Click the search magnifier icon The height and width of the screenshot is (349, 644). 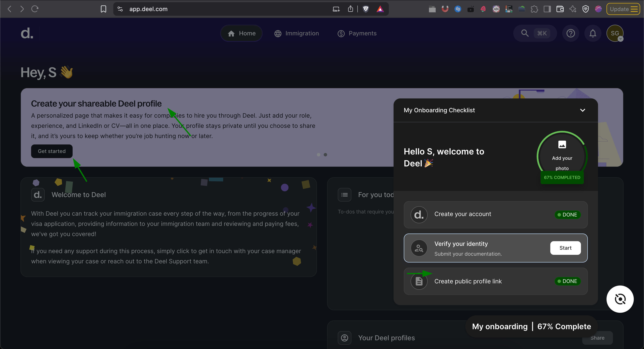click(525, 33)
